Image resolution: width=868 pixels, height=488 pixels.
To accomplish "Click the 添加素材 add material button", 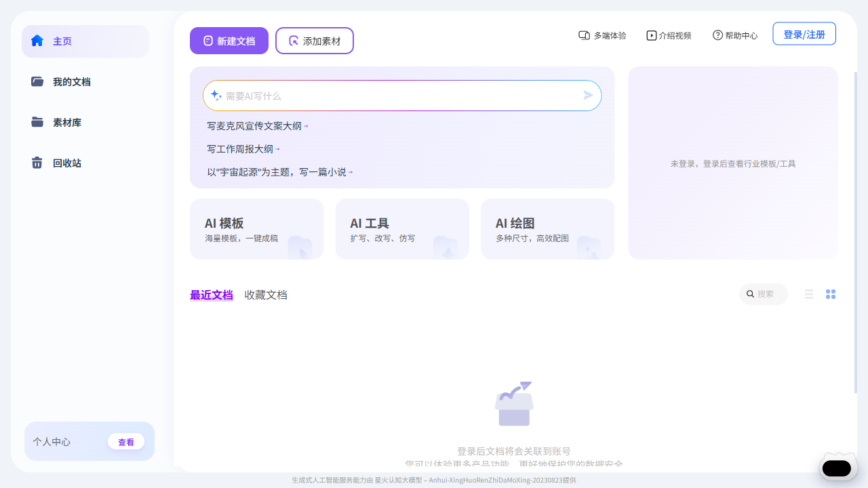I will [315, 41].
